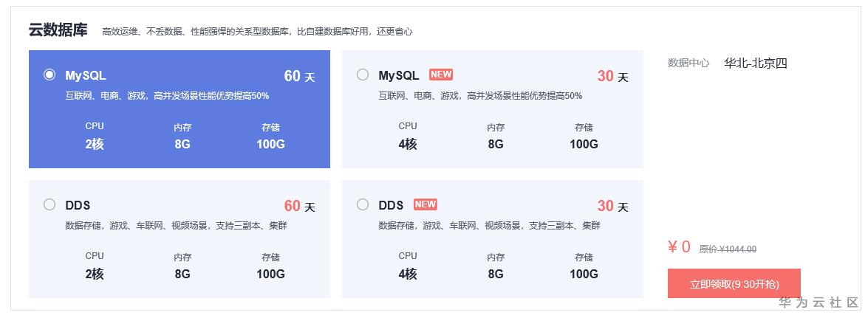Click the struck-through 原价 ¥1044.00 text
The height and width of the screenshot is (321, 868).
pos(728,249)
